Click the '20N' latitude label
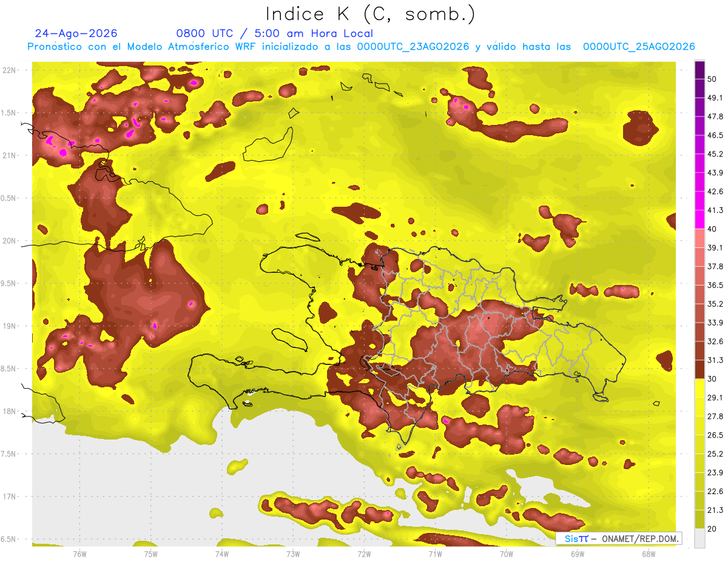Viewport: 728px width, 562px height. [9, 241]
